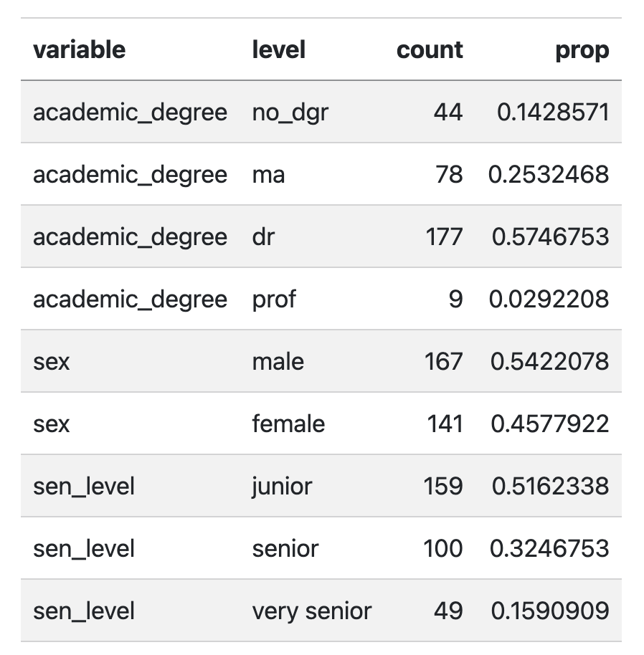Click count value 100 for senior
This screenshot has height=655, width=644.
(x=443, y=548)
